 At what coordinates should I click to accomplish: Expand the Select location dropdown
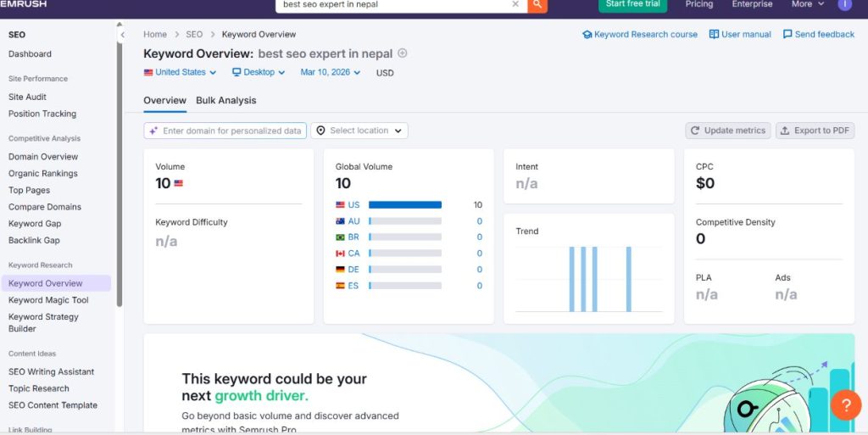click(359, 131)
